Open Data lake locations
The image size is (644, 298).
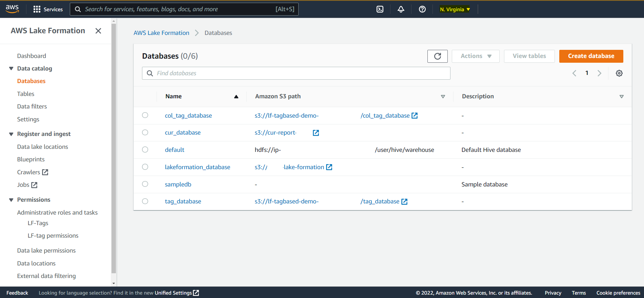(x=43, y=147)
